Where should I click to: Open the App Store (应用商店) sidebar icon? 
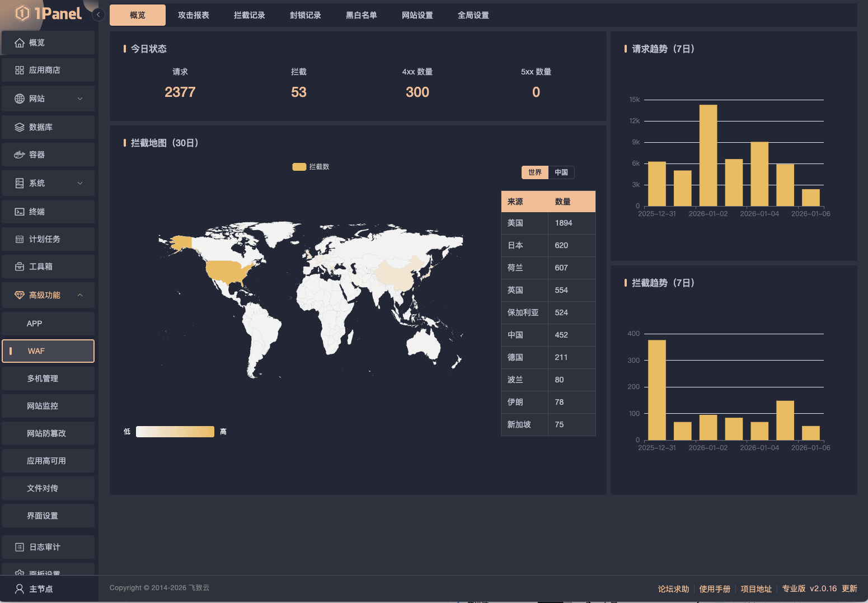(x=20, y=70)
